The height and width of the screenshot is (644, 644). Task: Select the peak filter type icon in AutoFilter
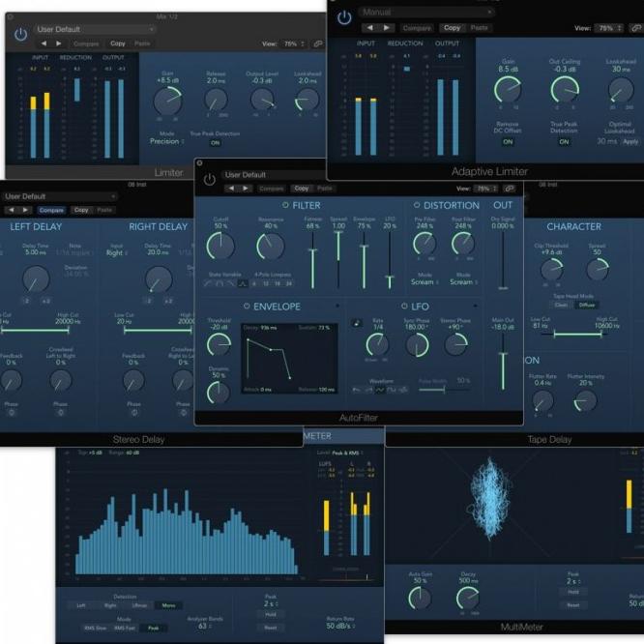pos(243,283)
